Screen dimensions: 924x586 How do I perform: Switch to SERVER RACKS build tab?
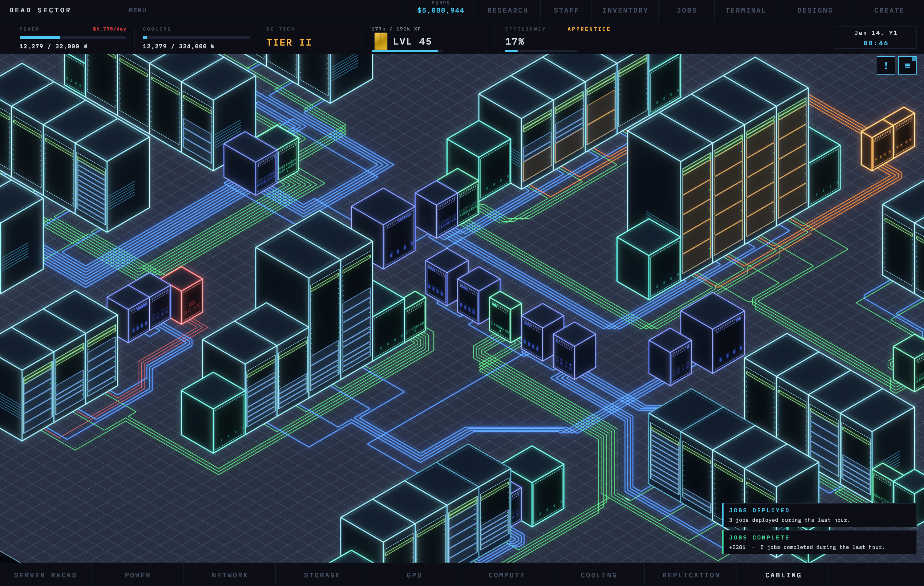(46, 575)
